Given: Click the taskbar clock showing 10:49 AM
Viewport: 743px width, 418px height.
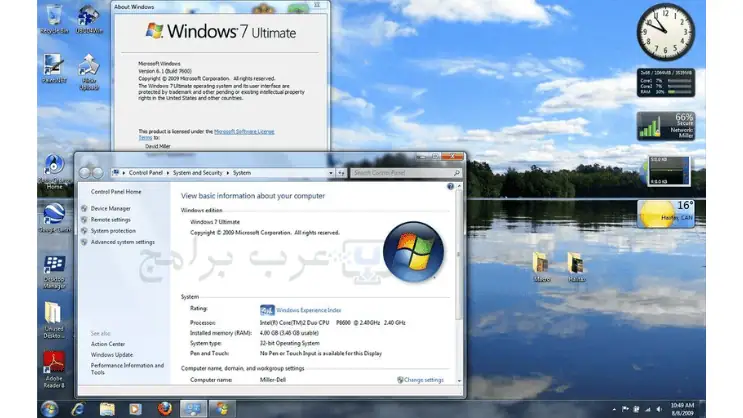Looking at the screenshot, I should pyautogui.click(x=682, y=409).
